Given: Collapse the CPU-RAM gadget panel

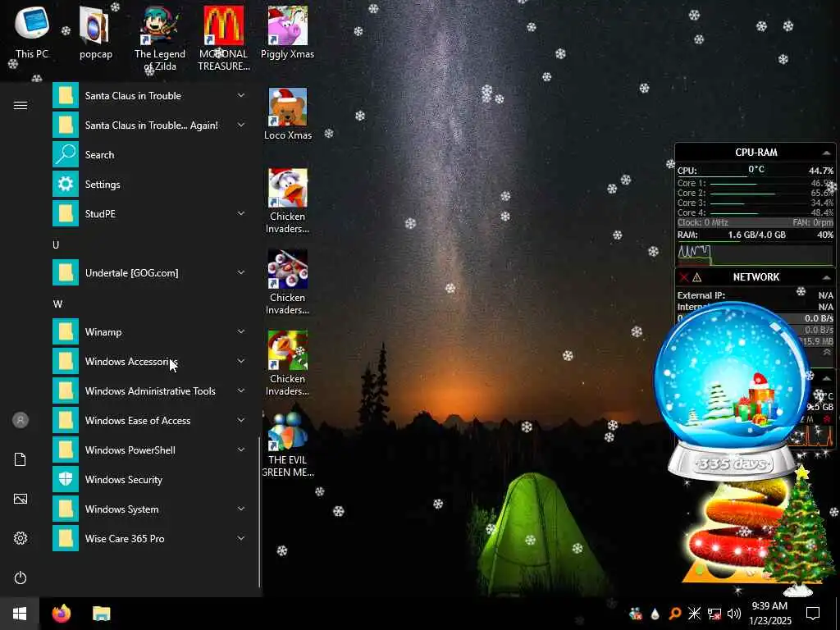Looking at the screenshot, I should tap(826, 153).
